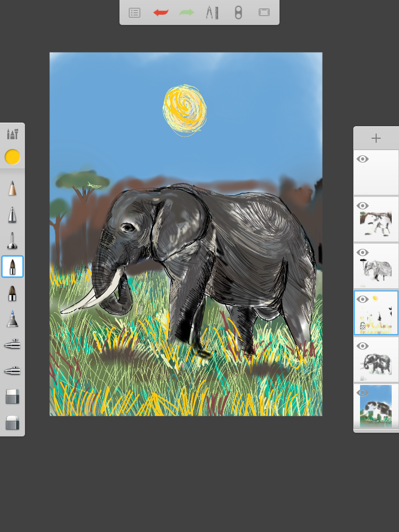Hide the selected sun and grass layer
Viewport: 399px width, 532px height.
362,299
